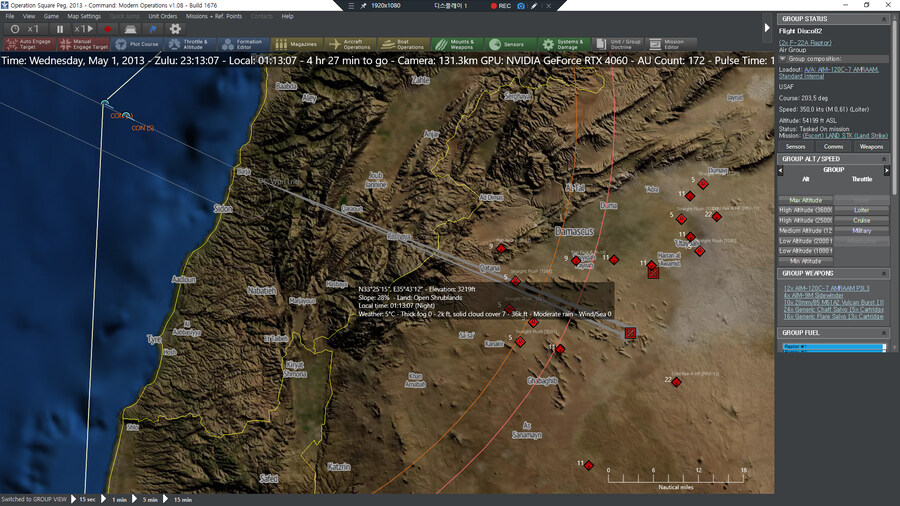
Task: Click the group Weapons button
Action: coord(871,147)
